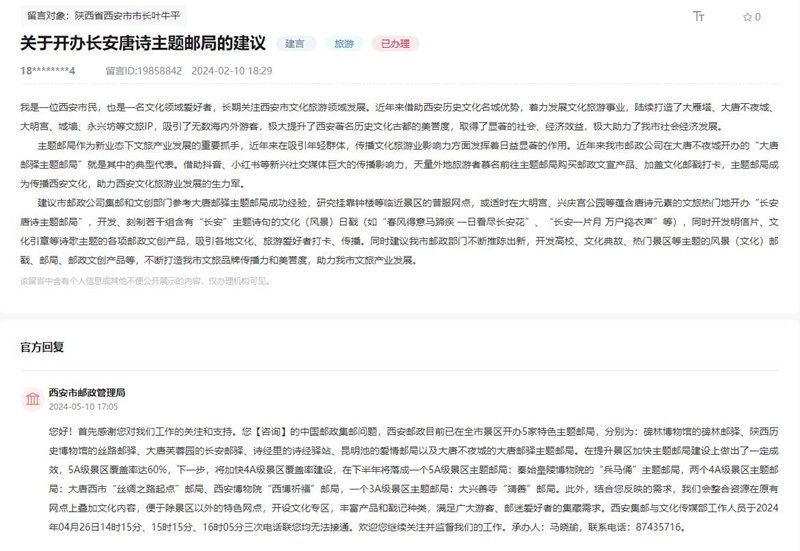Click the font size Tт icon
The height and width of the screenshot is (551, 800).
pyautogui.click(x=698, y=16)
